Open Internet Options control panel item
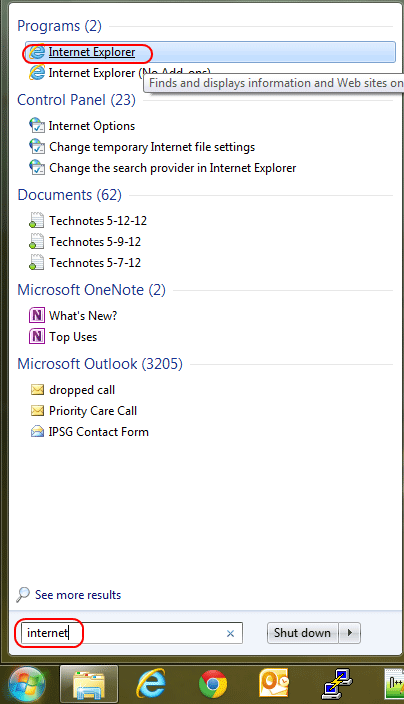This screenshot has height=704, width=404. [92, 126]
